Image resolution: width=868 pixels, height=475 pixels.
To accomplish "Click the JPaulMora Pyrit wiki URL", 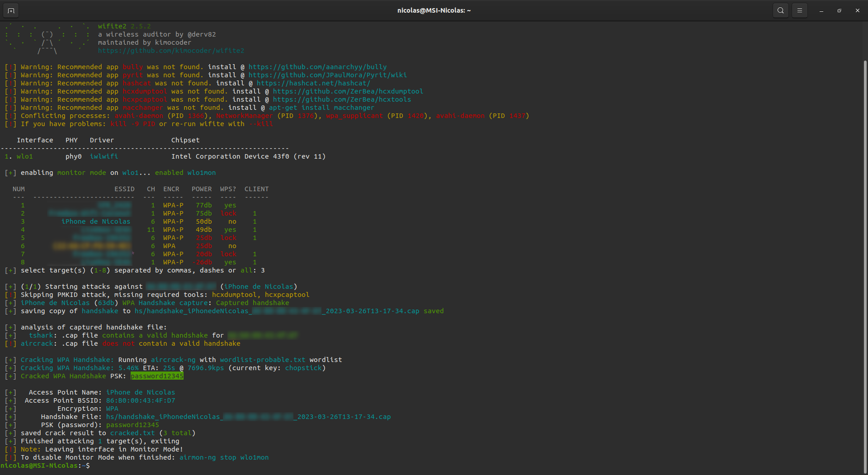I will (327, 75).
